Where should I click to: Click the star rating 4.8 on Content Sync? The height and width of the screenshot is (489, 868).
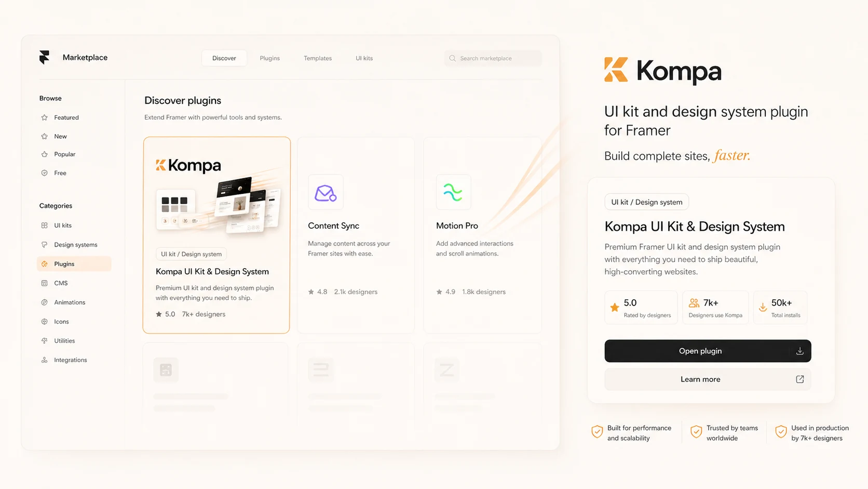(318, 292)
